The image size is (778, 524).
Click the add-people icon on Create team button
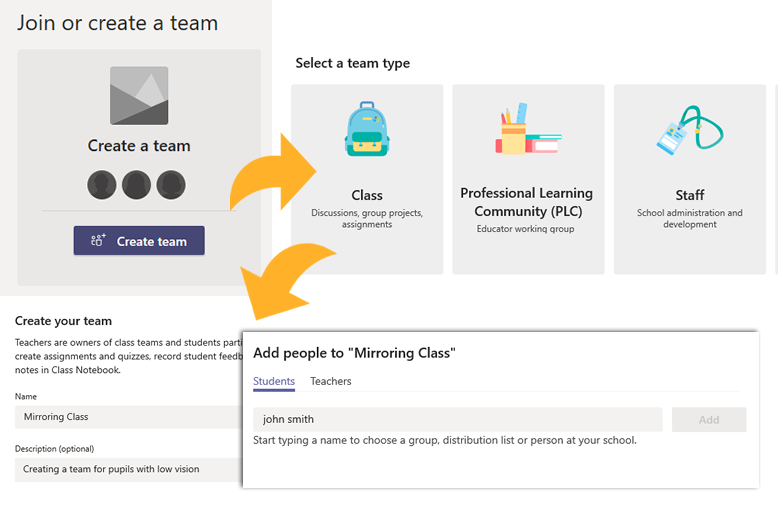(x=98, y=241)
